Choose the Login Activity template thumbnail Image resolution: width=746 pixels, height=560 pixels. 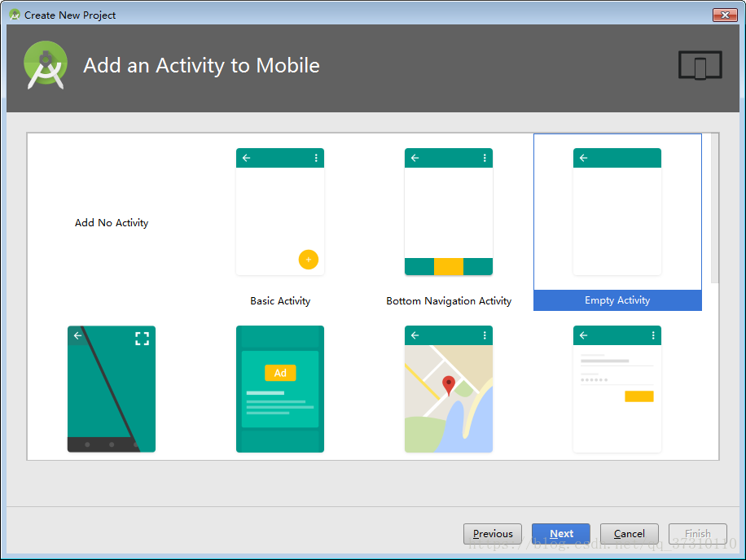pyautogui.click(x=617, y=389)
